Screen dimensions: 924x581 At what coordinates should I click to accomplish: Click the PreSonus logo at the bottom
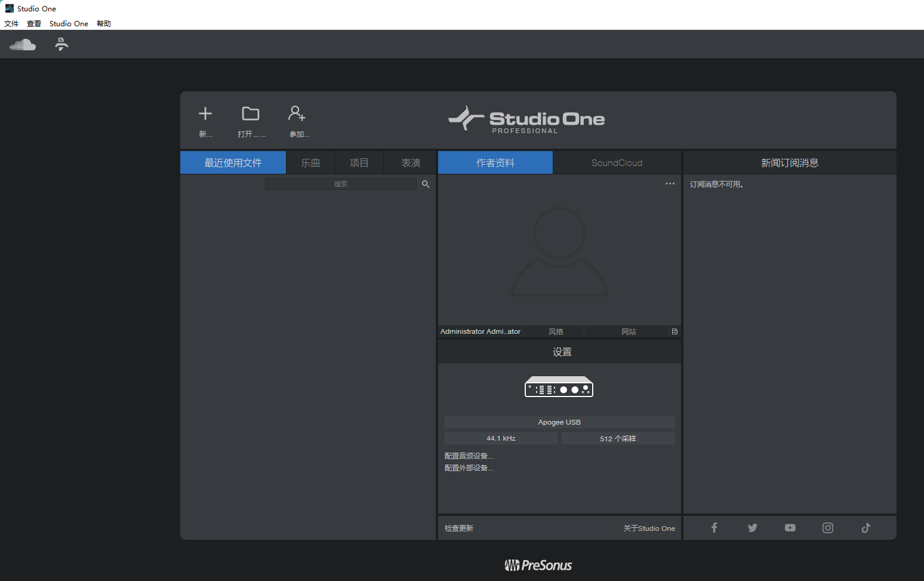pyautogui.click(x=538, y=565)
